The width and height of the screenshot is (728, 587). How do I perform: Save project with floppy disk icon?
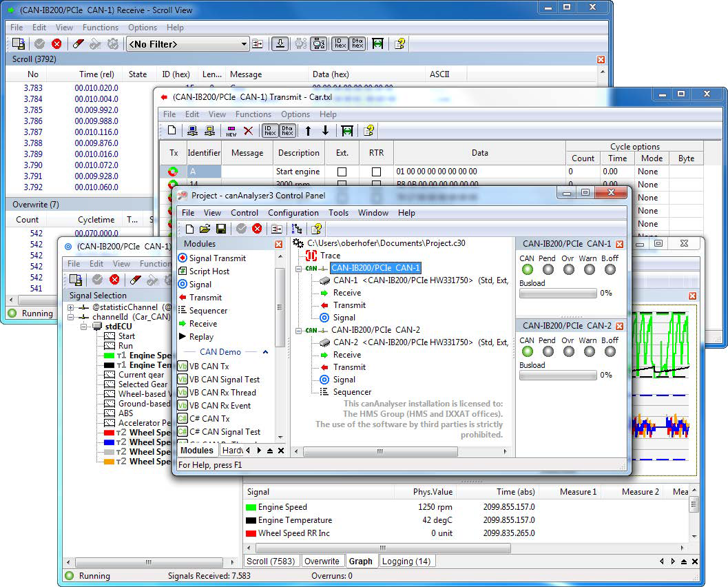221,229
